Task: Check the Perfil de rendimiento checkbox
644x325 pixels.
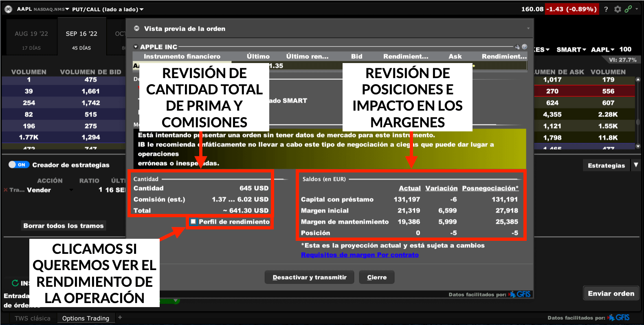Action: pyautogui.click(x=193, y=222)
